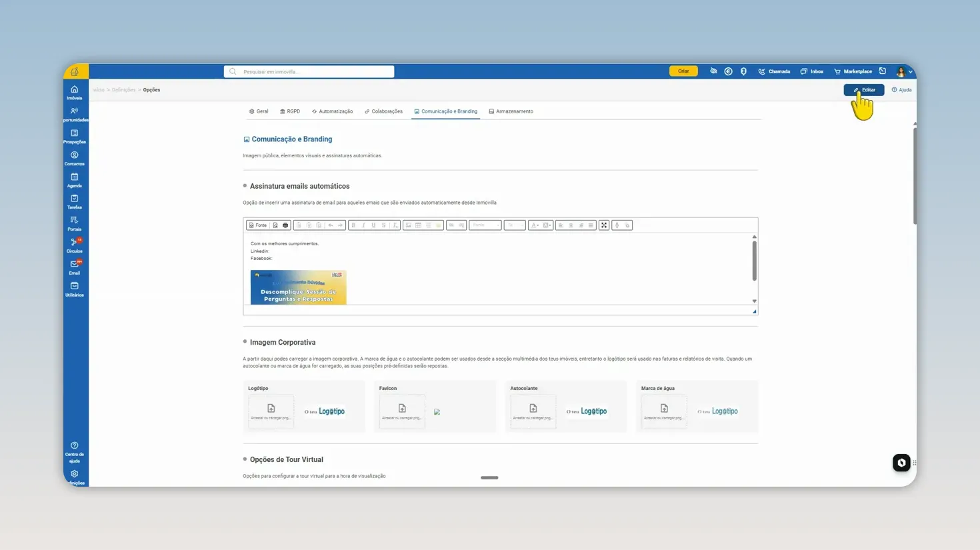Open Tarefas in the sidebar
980x550 pixels.
tap(75, 202)
